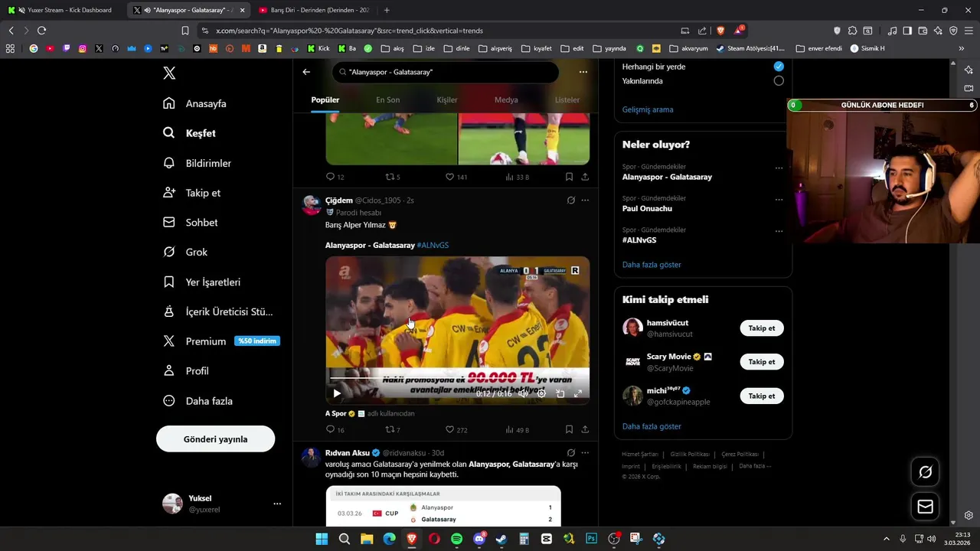Open Sohbet messages
The image size is (980, 551).
tap(190, 223)
